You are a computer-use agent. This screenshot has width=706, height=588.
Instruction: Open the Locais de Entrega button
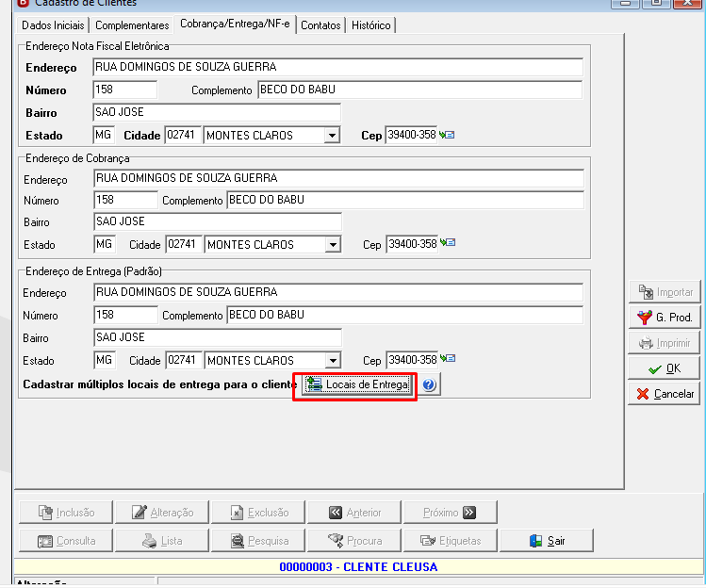click(x=357, y=385)
